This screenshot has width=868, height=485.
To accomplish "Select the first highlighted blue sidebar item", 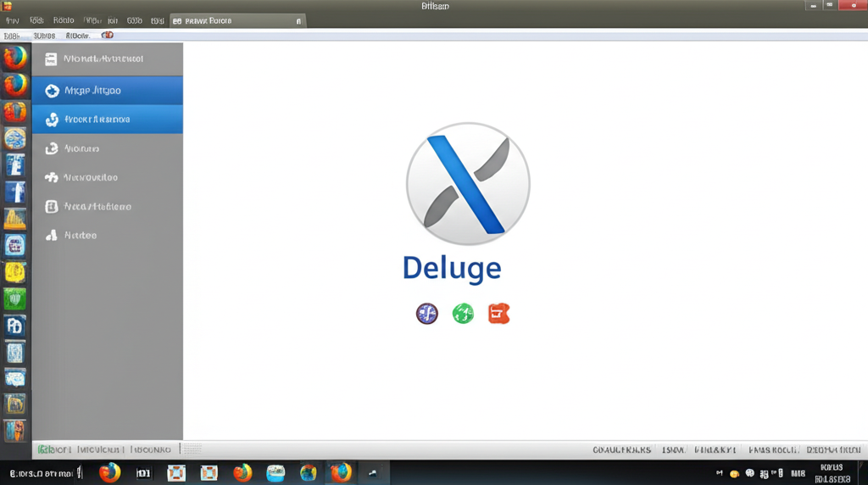I will pos(107,90).
